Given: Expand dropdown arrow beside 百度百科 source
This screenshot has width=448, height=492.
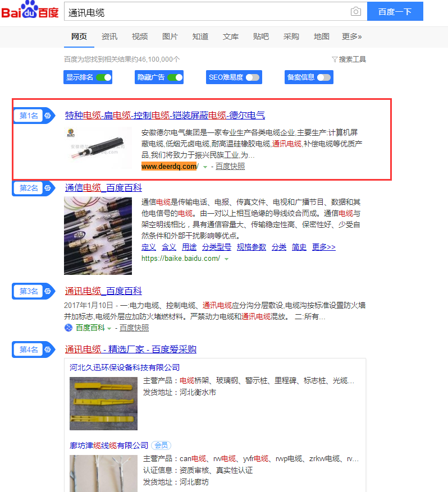Looking at the screenshot, I should (109, 329).
